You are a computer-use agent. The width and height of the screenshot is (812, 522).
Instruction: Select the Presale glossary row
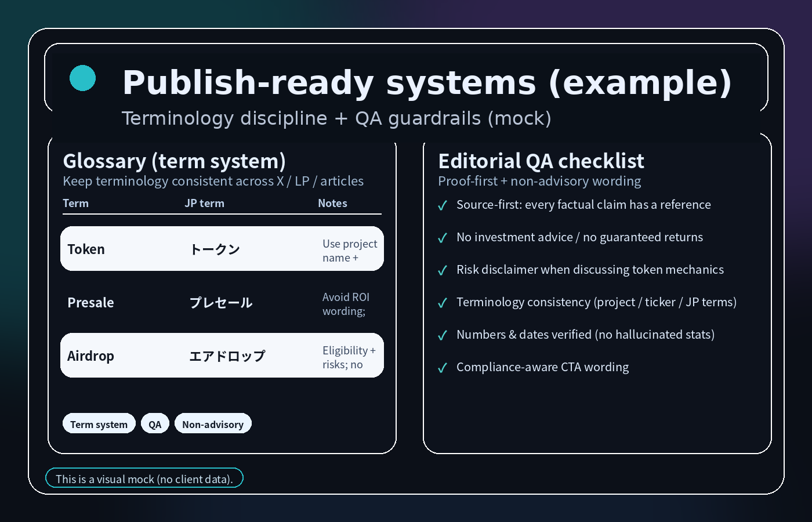tap(222, 303)
